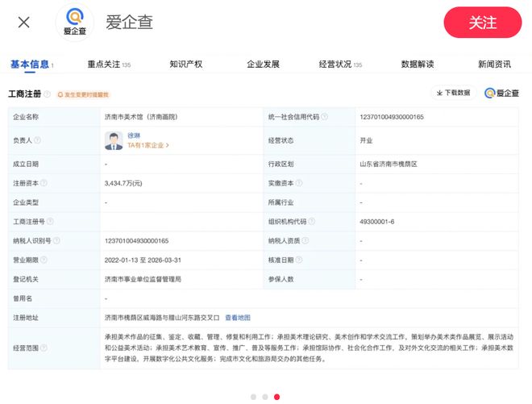The width and height of the screenshot is (532, 404).
Task: Open the 查看地图 map link
Action: pyautogui.click(x=238, y=317)
